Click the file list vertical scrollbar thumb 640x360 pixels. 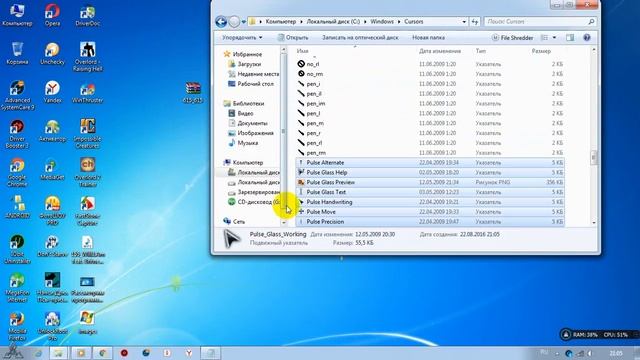point(593,158)
